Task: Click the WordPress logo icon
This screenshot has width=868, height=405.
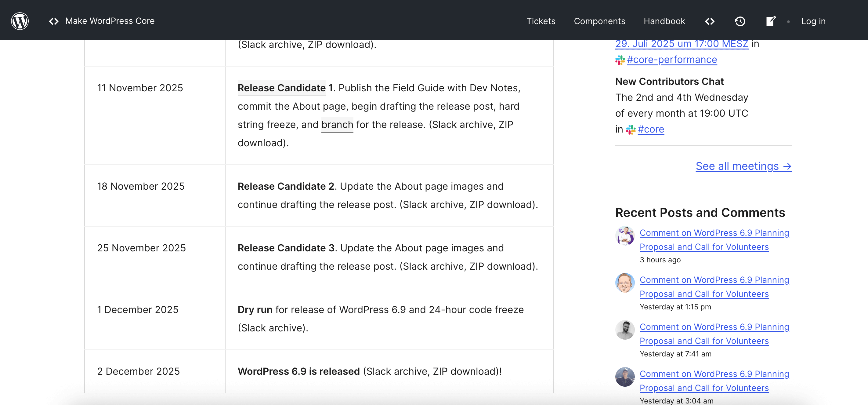Action: point(20,21)
